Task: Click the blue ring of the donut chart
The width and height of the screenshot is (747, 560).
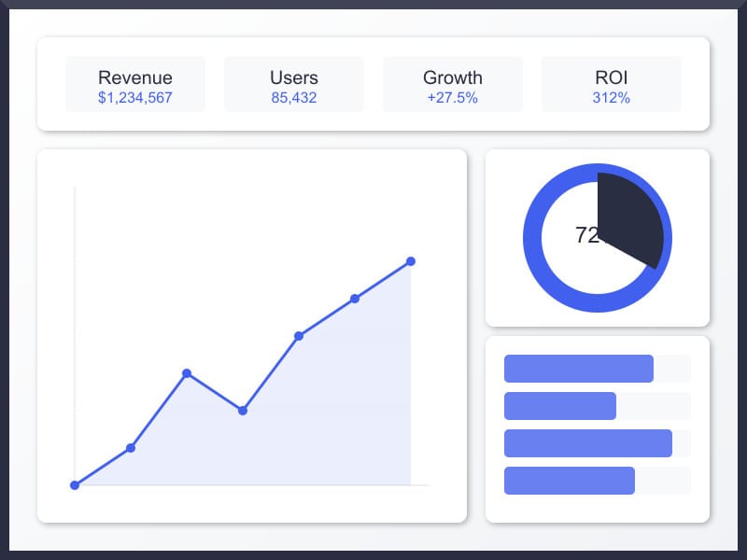Action: [x=542, y=271]
